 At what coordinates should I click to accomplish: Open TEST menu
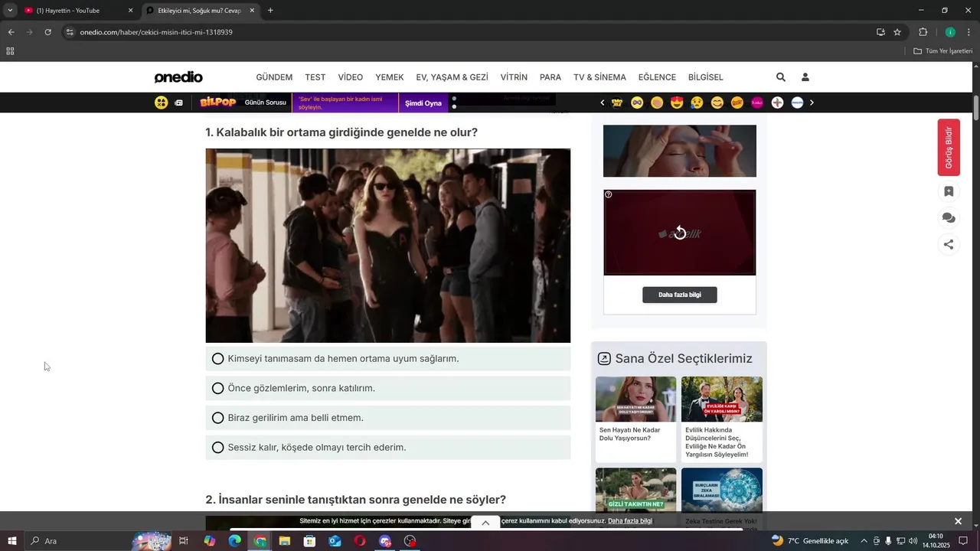(315, 77)
